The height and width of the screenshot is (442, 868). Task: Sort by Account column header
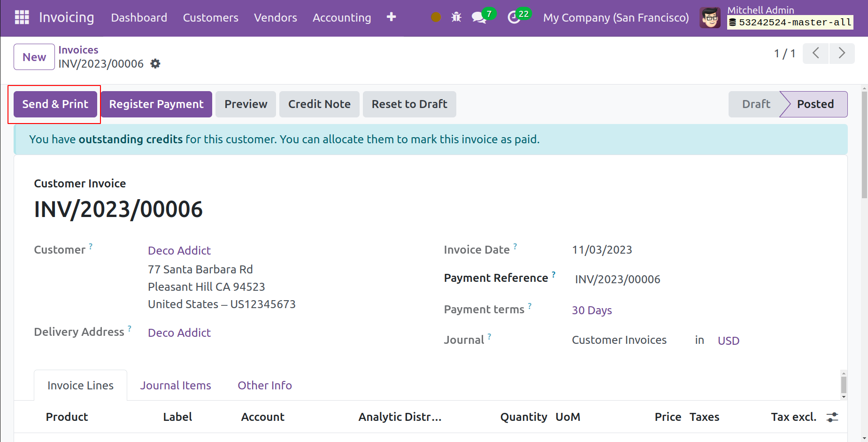262,417
